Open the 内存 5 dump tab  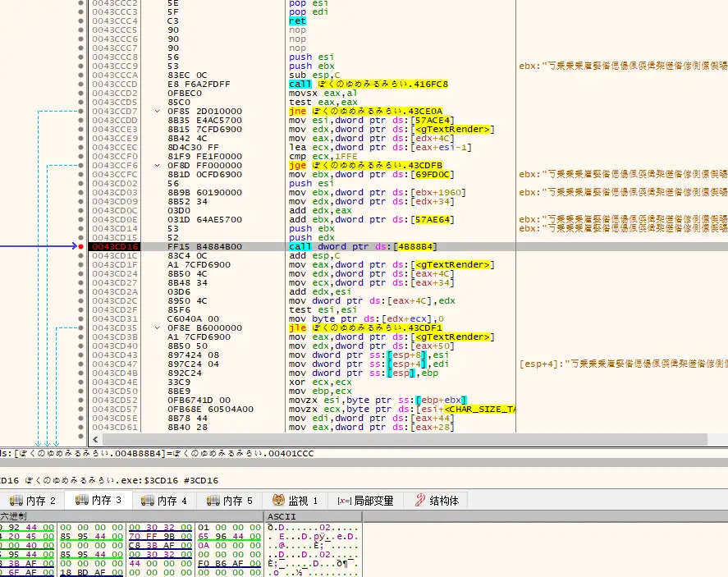[x=229, y=501]
